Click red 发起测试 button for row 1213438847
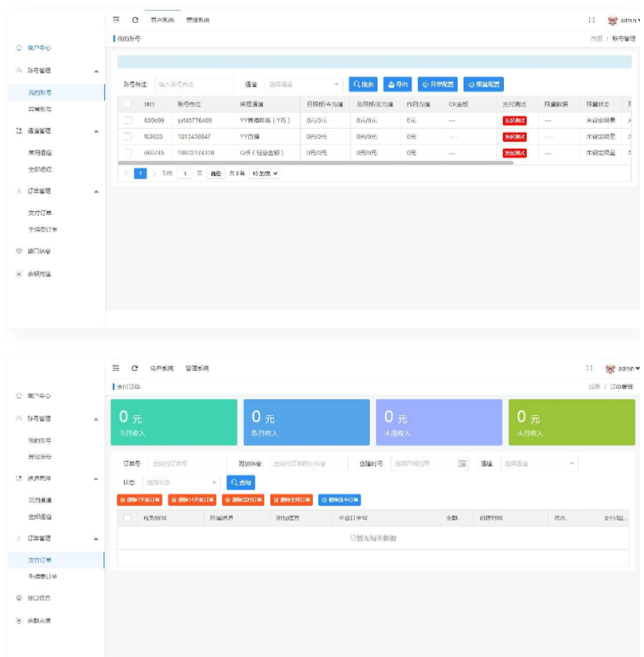Screen dimensions: 644x657 pos(514,136)
